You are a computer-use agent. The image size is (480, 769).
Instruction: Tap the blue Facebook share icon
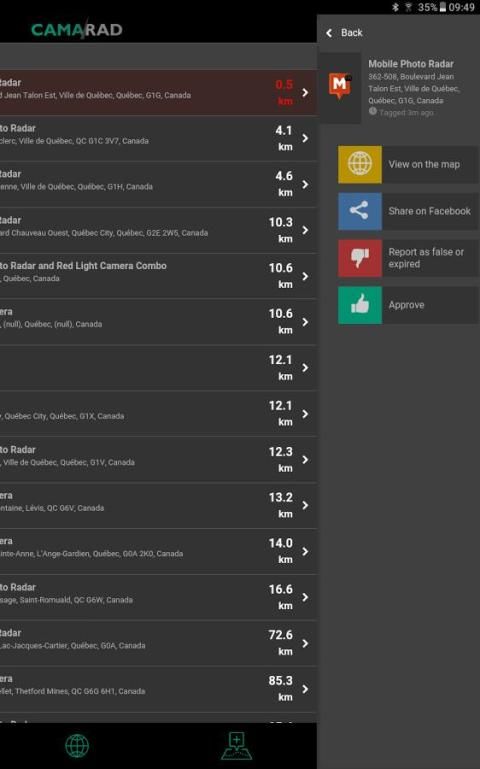360,211
